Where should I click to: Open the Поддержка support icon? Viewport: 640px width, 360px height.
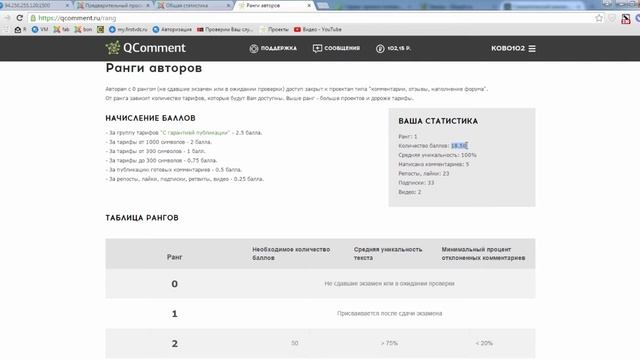(253, 49)
